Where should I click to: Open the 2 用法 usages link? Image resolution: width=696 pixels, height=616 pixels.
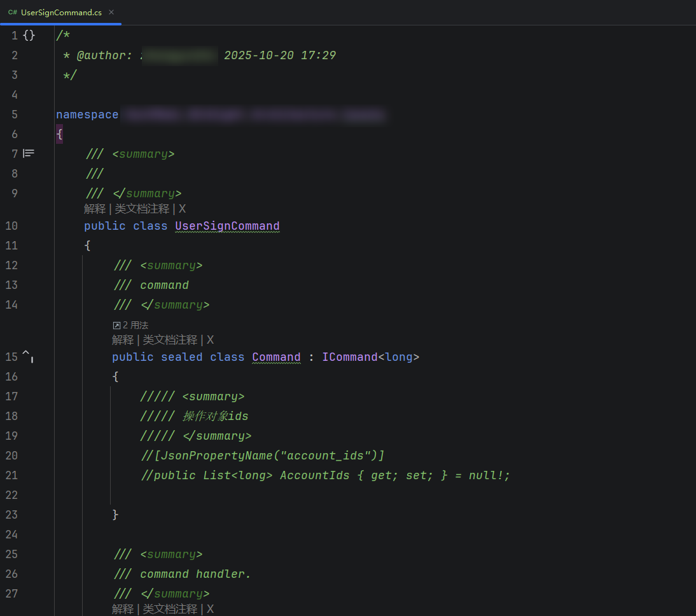pyautogui.click(x=130, y=325)
